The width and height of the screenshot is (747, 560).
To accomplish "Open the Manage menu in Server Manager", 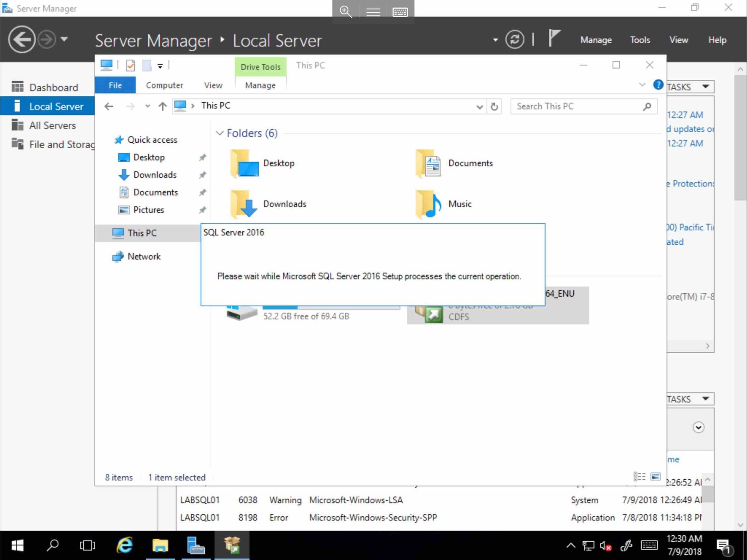I will [596, 40].
